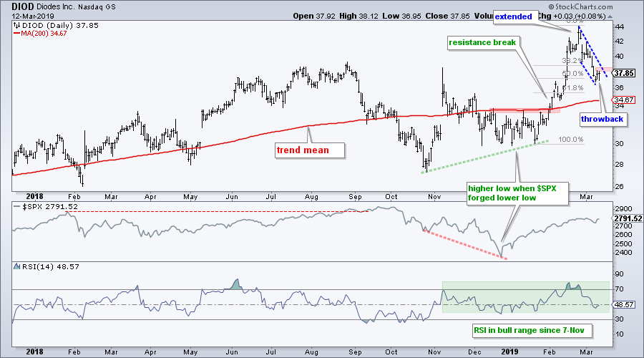Click the Close 37.85 header value

coord(448,16)
